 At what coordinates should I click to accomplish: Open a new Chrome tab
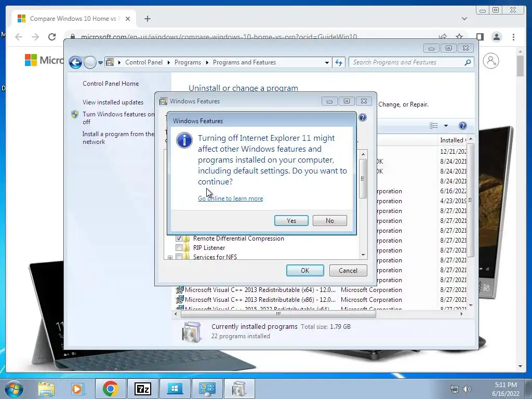click(147, 19)
